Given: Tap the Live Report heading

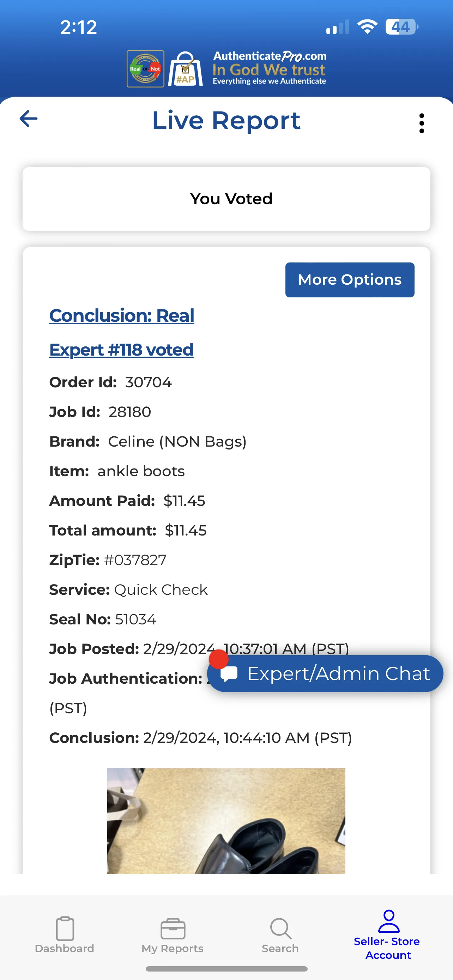Looking at the screenshot, I should [x=226, y=121].
